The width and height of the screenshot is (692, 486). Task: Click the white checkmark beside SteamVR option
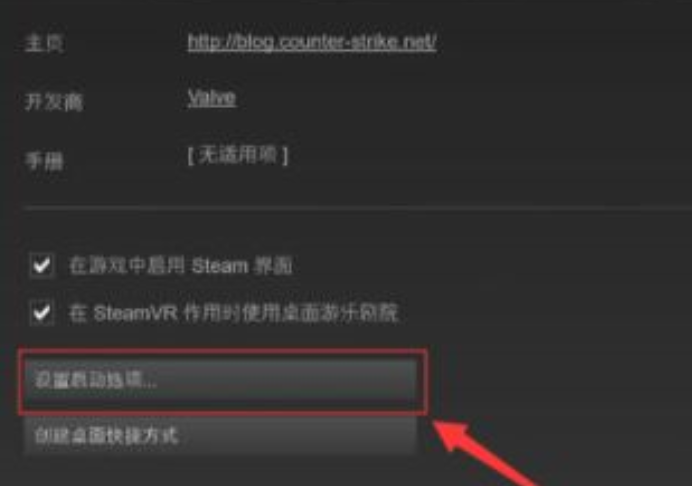(x=42, y=313)
